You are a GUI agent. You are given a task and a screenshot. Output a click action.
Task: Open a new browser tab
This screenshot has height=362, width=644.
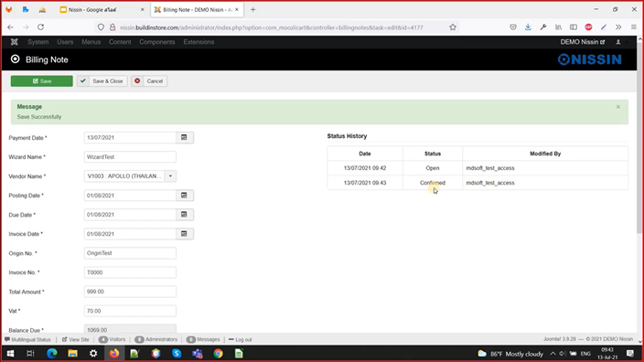point(253,9)
